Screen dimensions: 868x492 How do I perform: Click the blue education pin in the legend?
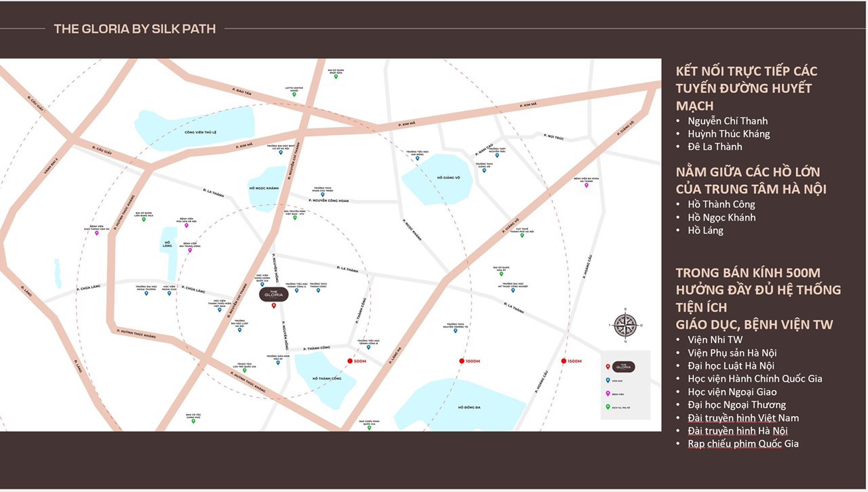[608, 381]
